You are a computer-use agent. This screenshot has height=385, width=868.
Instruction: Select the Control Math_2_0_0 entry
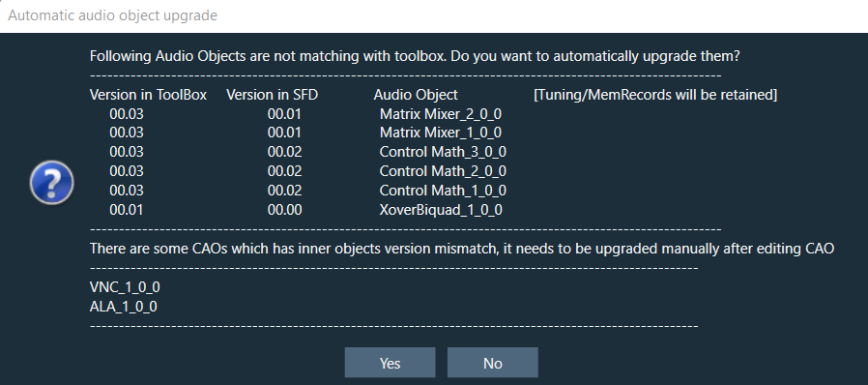tap(443, 171)
